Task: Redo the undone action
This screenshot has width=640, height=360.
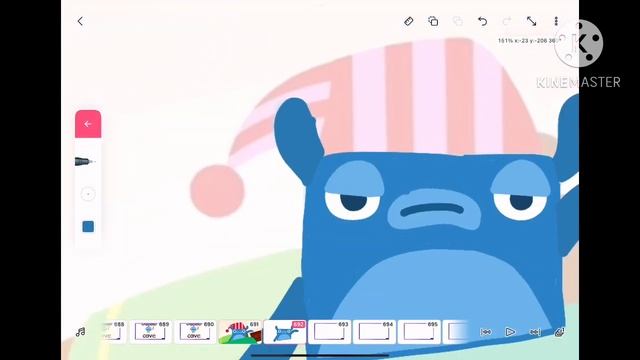Action: (507, 21)
